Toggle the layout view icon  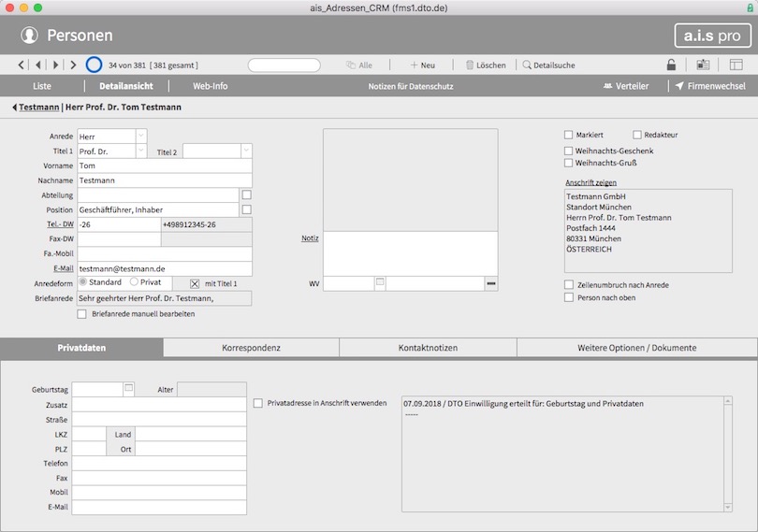pos(736,65)
